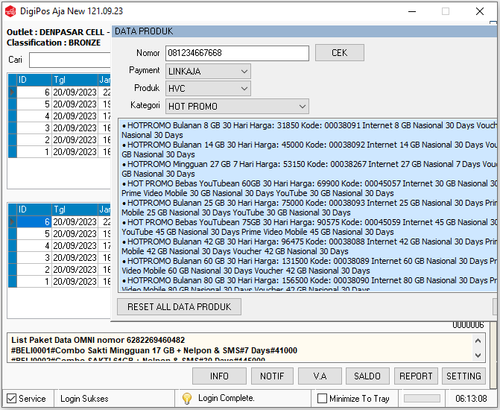
Task: Enable the Minimize To Tray checkbox
Action: tap(322, 398)
